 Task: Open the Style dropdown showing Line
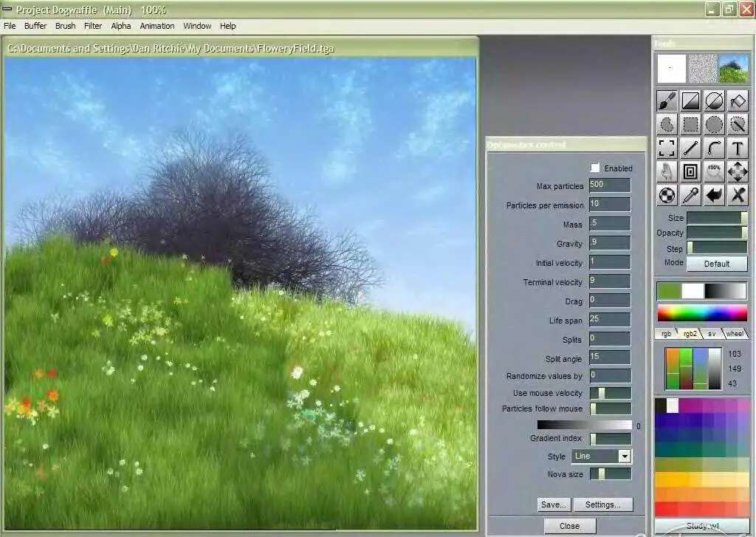coord(601,456)
